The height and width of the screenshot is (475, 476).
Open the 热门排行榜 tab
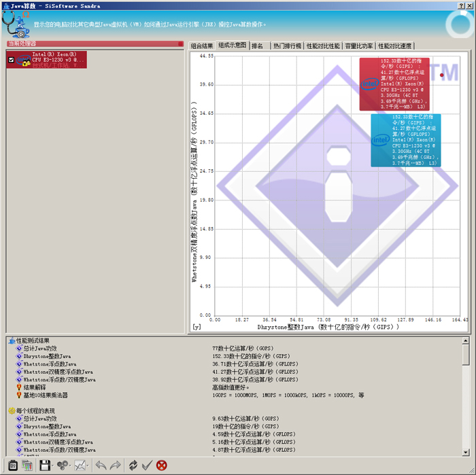[287, 46]
